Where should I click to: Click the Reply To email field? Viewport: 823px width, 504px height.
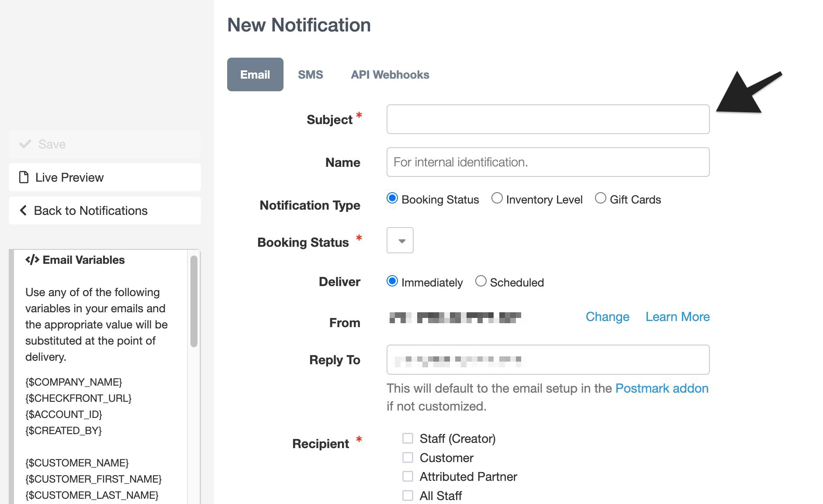[x=548, y=360]
